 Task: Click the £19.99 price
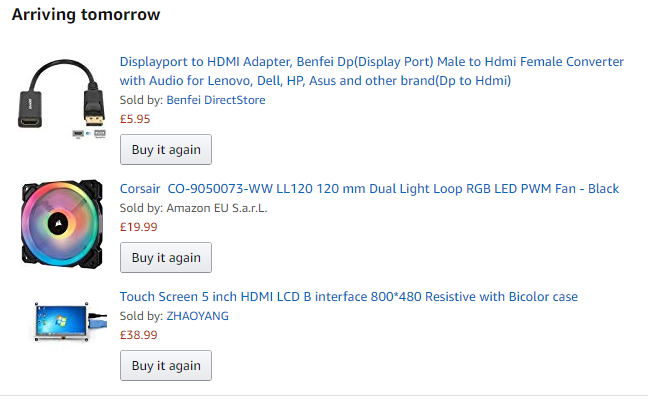(x=138, y=226)
